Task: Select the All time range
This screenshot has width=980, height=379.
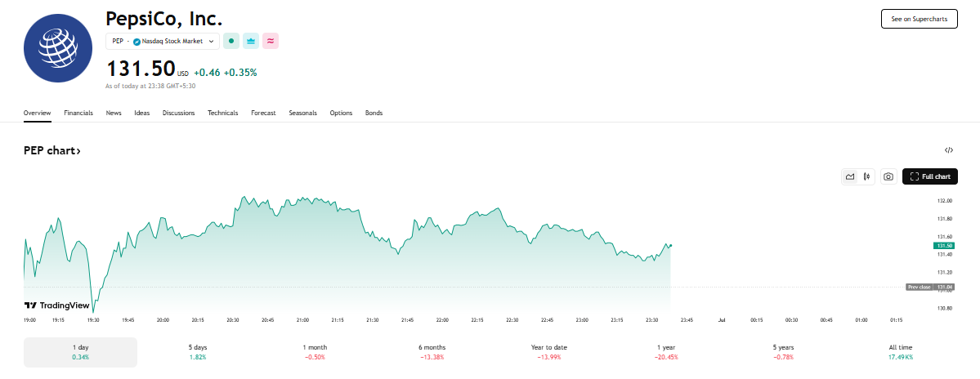Action: (x=902, y=352)
